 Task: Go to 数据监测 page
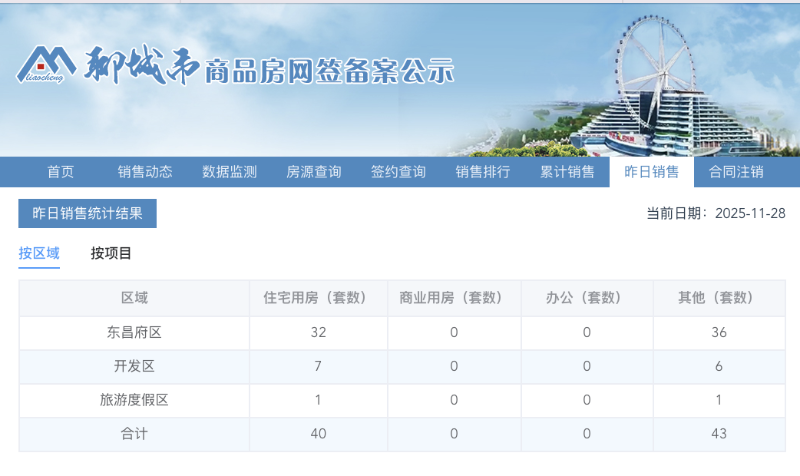230,172
